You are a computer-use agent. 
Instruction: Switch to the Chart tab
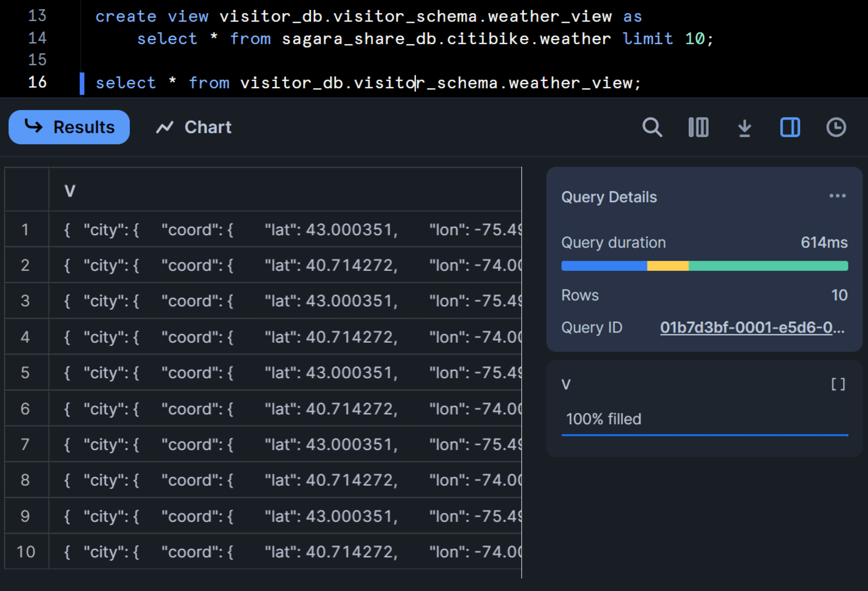click(x=194, y=127)
